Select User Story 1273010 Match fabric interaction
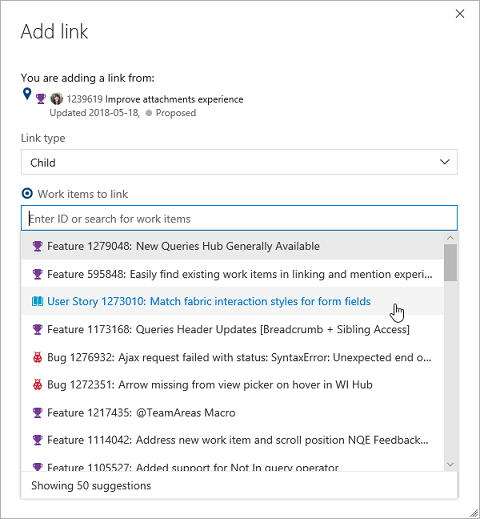480x519 pixels. [x=232, y=301]
